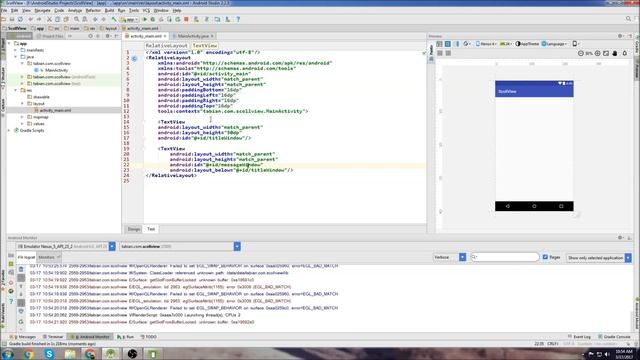Screen dimensions: 640x360
Task: Click Zoom In icon in Preview panel
Action: [598, 53]
